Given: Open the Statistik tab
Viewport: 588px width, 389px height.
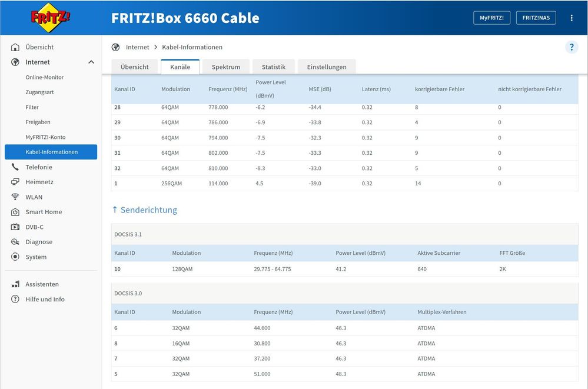Looking at the screenshot, I should 274,67.
